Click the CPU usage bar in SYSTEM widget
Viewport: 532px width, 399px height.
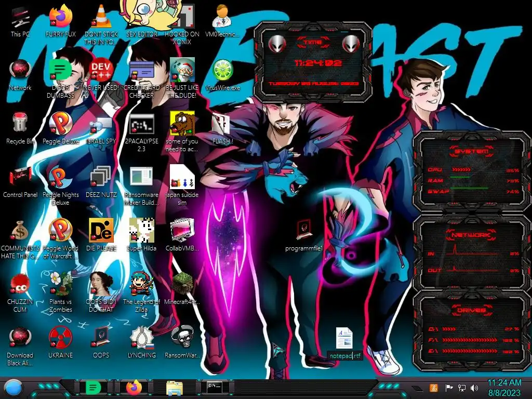[462, 169]
